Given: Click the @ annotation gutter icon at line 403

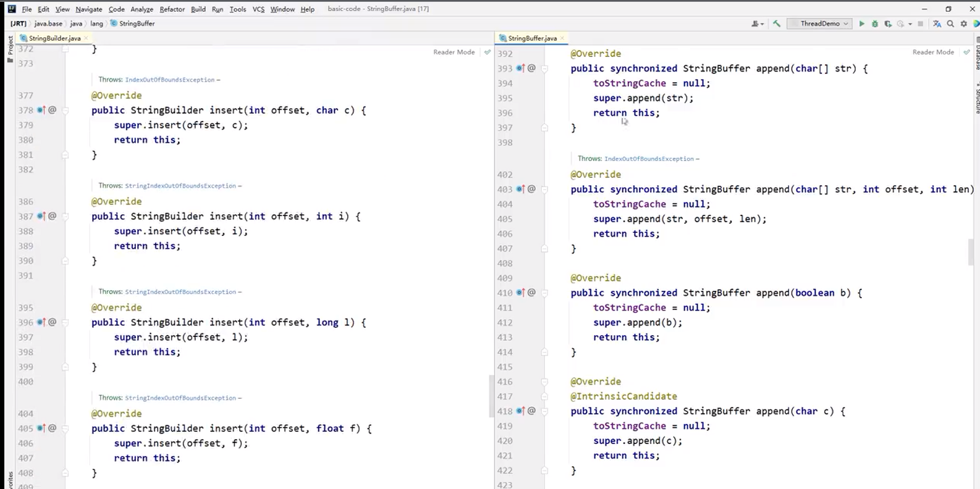Looking at the screenshot, I should (531, 189).
